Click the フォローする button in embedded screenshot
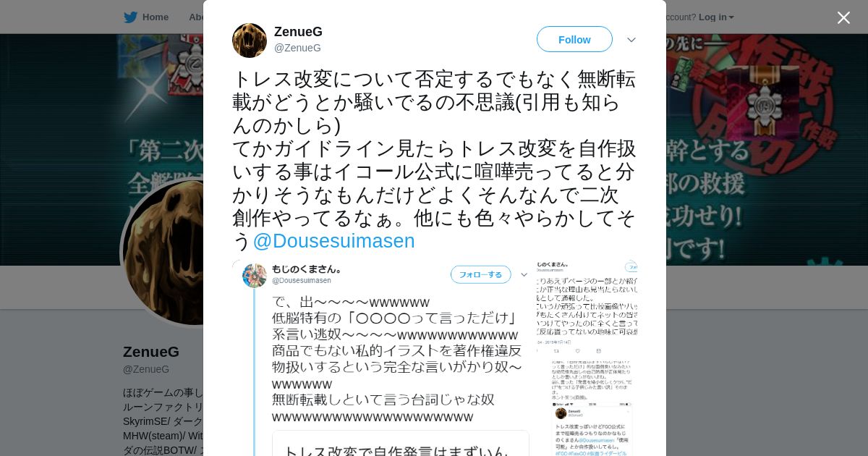This screenshot has width=868, height=456. (x=480, y=274)
